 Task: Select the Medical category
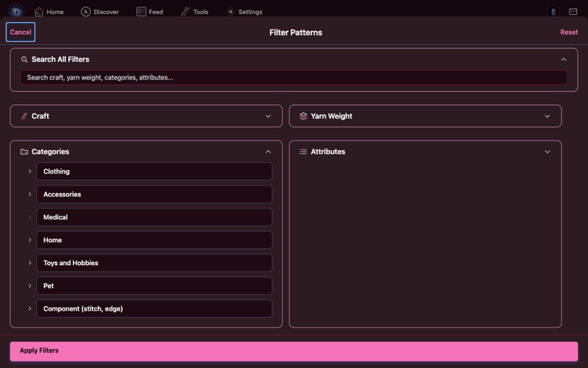coord(154,217)
